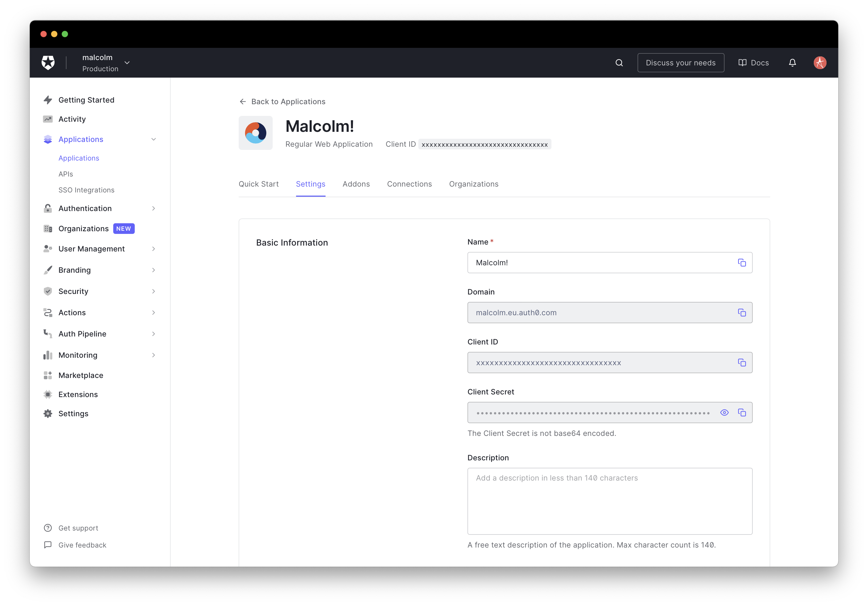This screenshot has height=606, width=868.
Task: Expand the Security sidebar section
Action: click(x=154, y=291)
